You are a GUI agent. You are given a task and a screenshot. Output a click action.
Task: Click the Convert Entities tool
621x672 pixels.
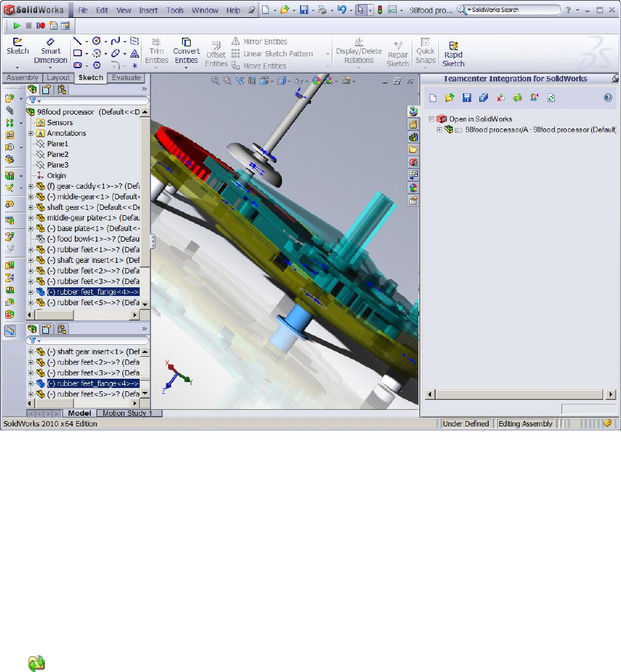pos(187,51)
